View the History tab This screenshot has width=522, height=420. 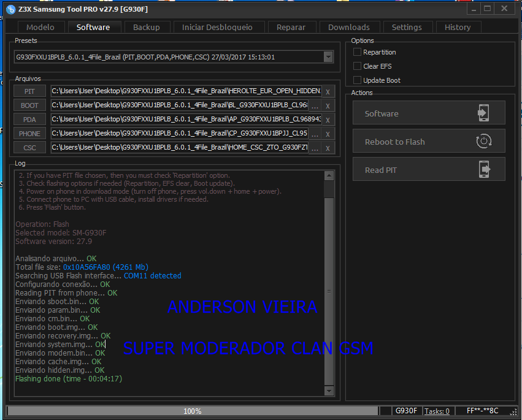(x=458, y=28)
